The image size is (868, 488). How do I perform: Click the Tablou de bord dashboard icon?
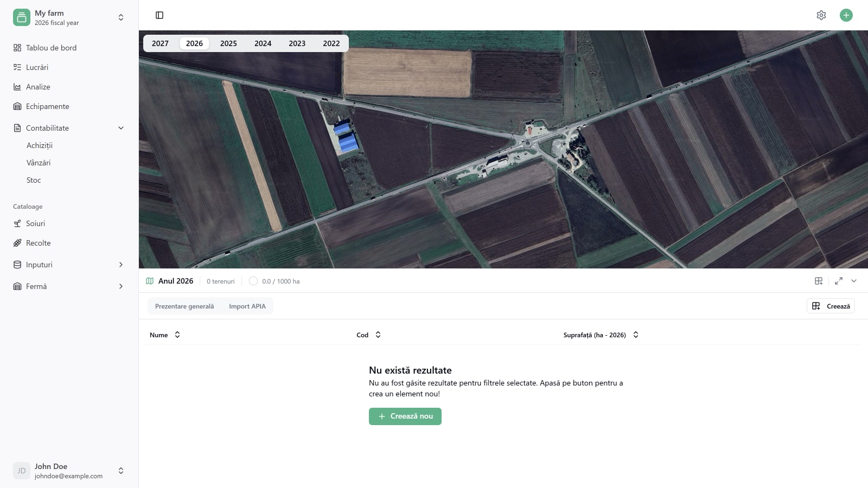(x=17, y=48)
